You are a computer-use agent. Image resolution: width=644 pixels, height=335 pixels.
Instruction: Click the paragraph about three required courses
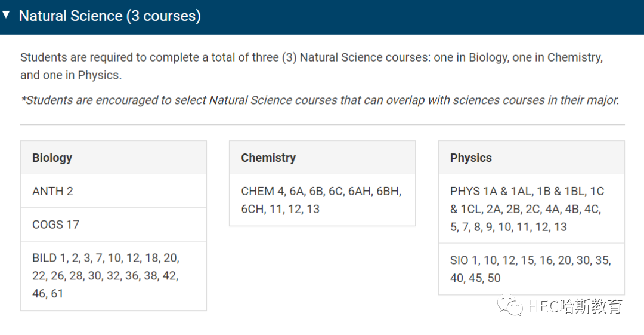tap(312, 66)
